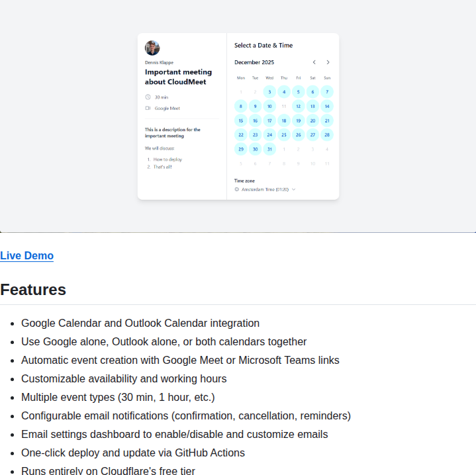The height and width of the screenshot is (475, 476).
Task: Expand the Amsterdam Time zone dropdown chevron
Action: click(293, 189)
